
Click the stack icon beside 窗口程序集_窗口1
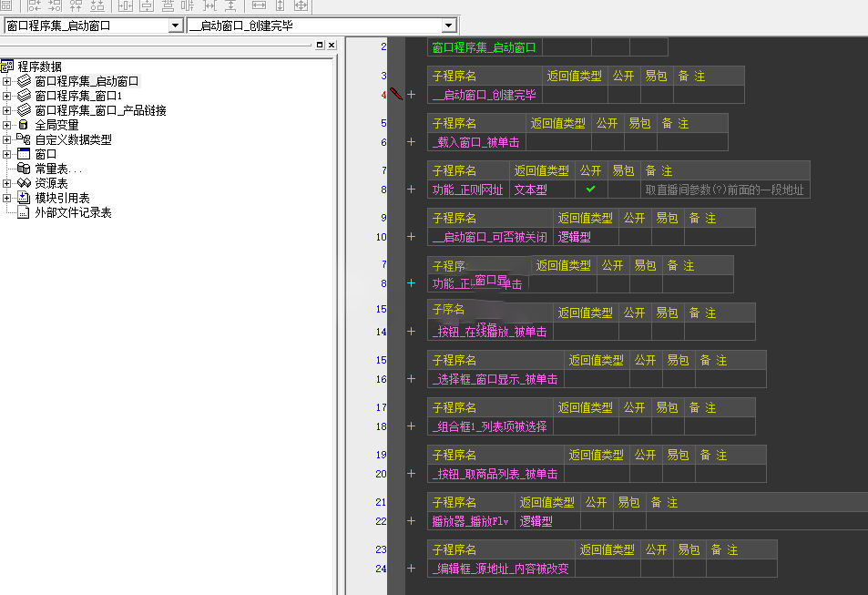[x=24, y=96]
